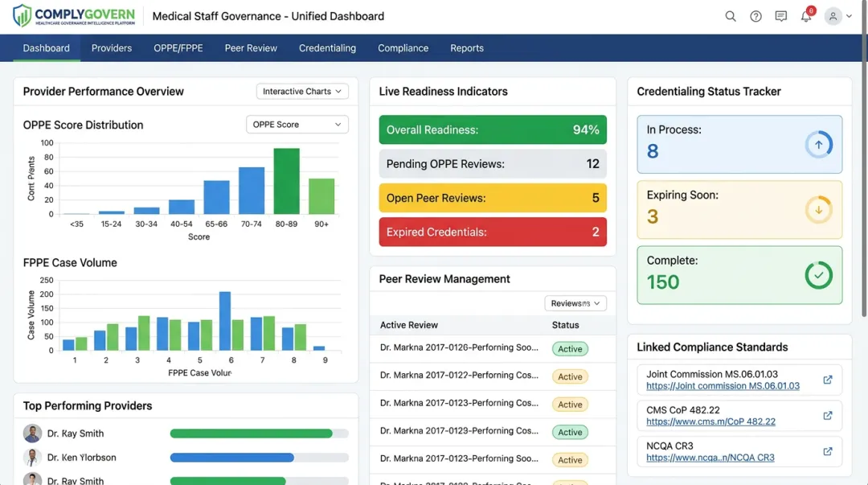
Task: Click Dr. Kay Smith's avatar photo
Action: 32,434
